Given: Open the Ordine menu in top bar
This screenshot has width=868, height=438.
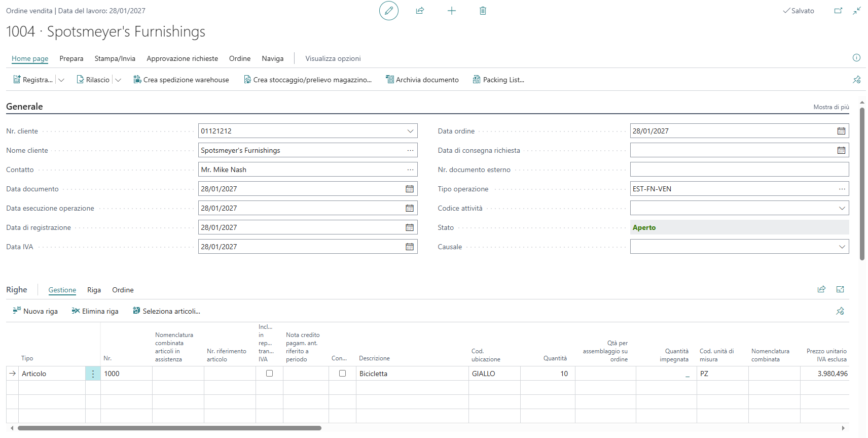Looking at the screenshot, I should click(x=240, y=58).
